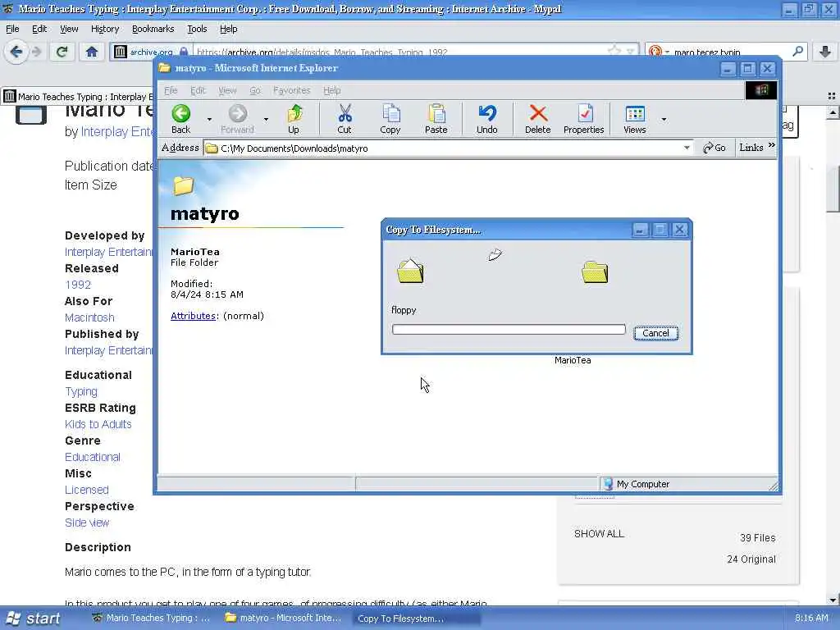
Task: Open the Go menu in Explorer window
Action: click(x=255, y=90)
